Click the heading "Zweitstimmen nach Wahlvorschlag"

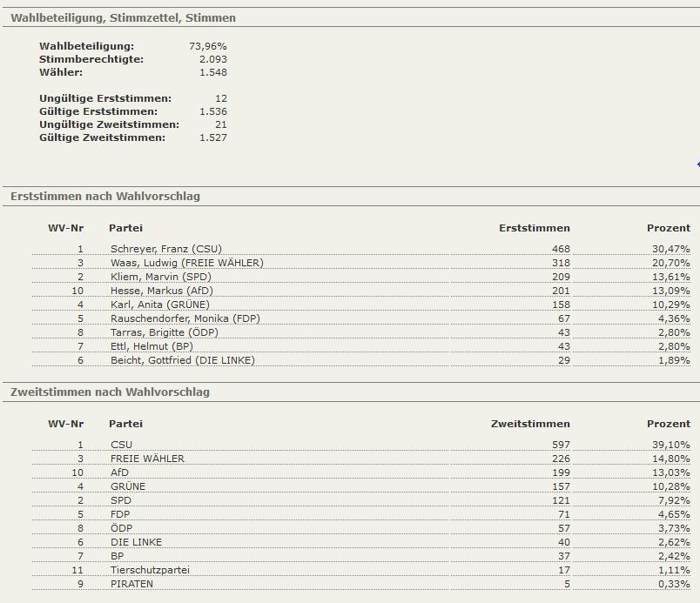coord(110,392)
